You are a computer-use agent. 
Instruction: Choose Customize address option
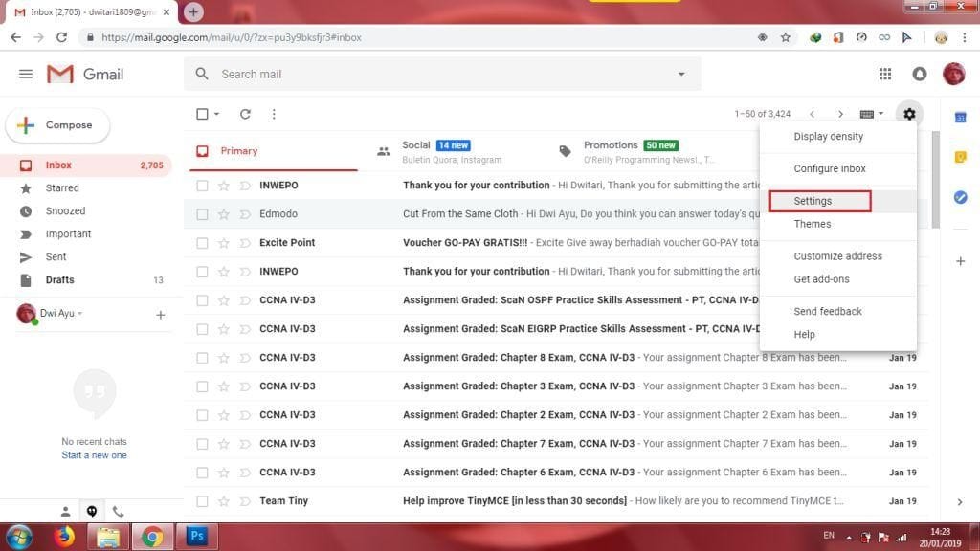tap(837, 256)
